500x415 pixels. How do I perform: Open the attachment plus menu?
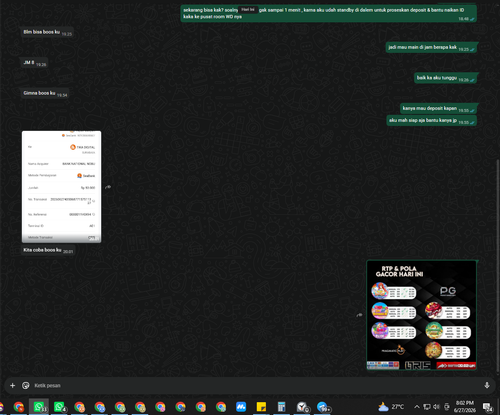click(x=12, y=385)
